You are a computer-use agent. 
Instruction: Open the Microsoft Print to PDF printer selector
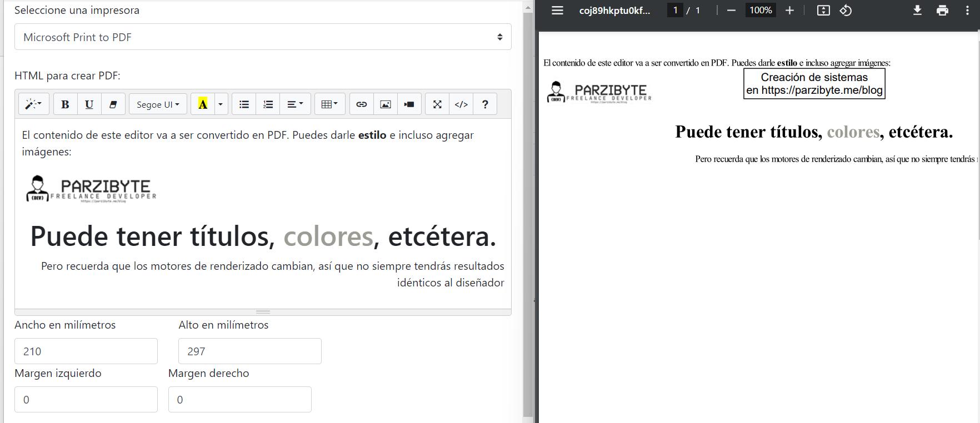point(263,37)
